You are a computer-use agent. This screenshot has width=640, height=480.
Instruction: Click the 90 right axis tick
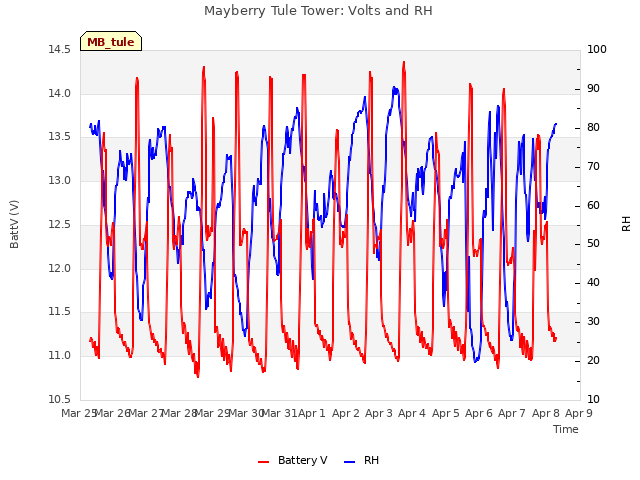coord(593,89)
